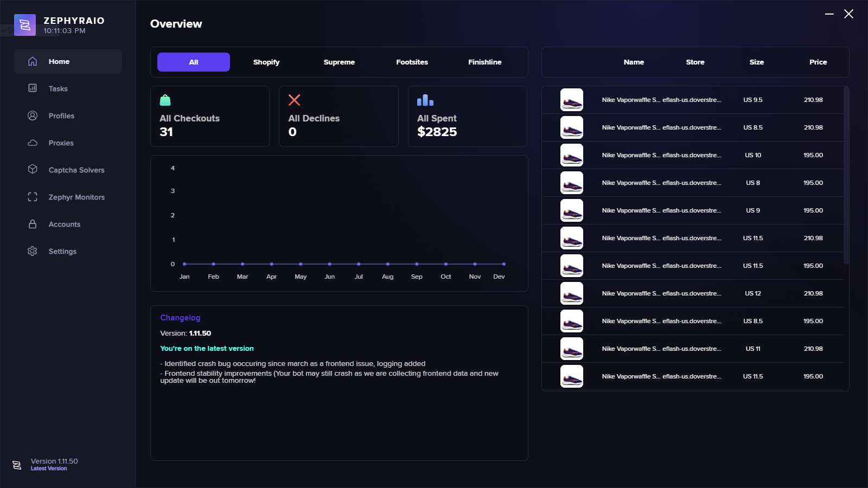Click shoe thumbnail in US 9.5 row
Image resolution: width=868 pixels, height=488 pixels.
tap(572, 100)
